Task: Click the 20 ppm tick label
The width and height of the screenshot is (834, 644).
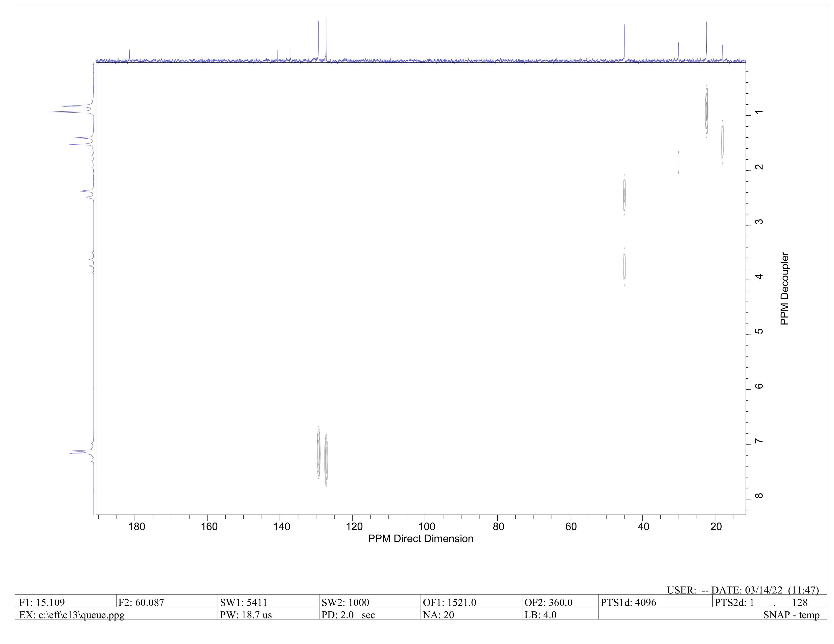Action: [716, 527]
